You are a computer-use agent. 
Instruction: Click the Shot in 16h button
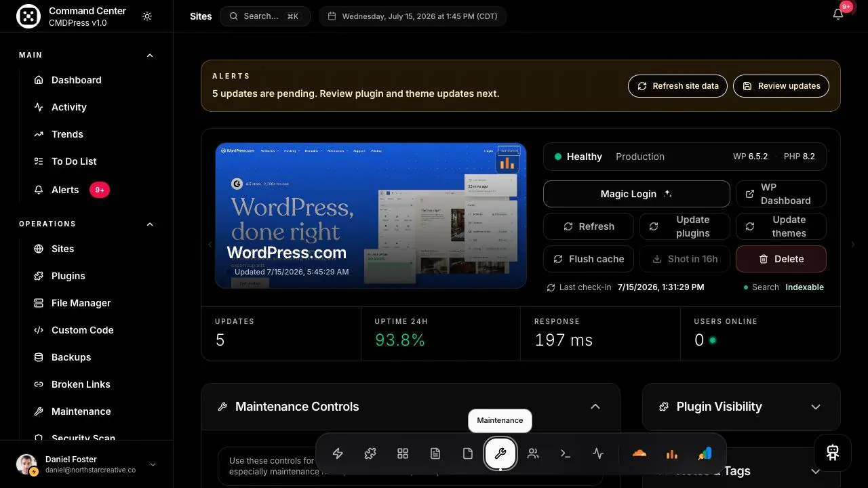point(685,259)
